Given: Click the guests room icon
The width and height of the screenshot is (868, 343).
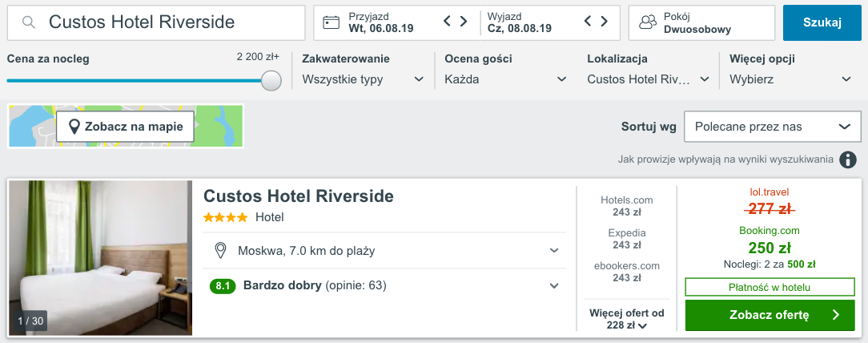Looking at the screenshot, I should (x=647, y=22).
